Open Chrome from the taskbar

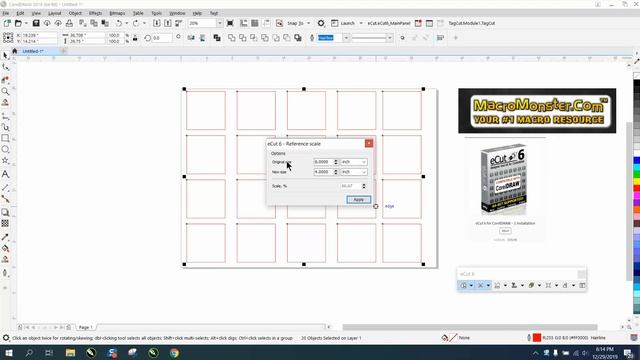[174, 353]
